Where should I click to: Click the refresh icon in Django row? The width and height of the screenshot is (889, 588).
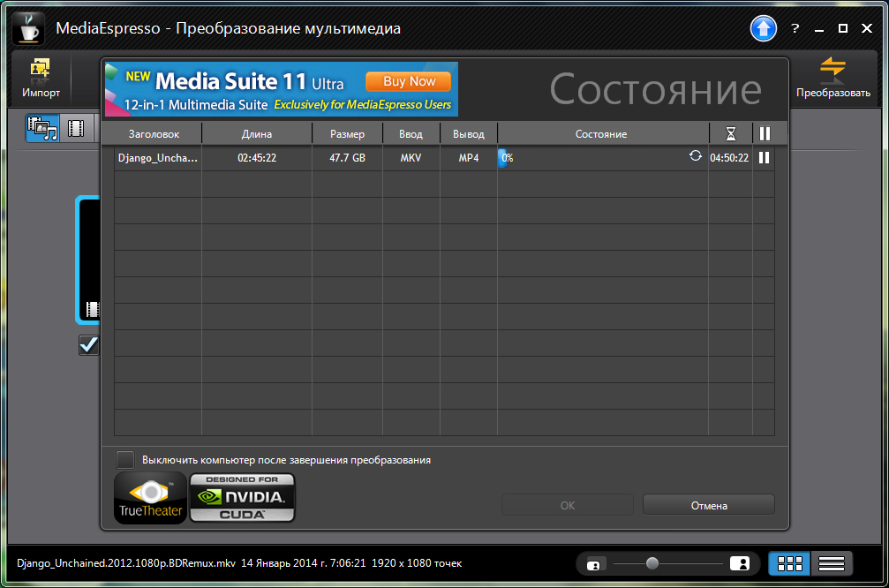pyautogui.click(x=695, y=156)
